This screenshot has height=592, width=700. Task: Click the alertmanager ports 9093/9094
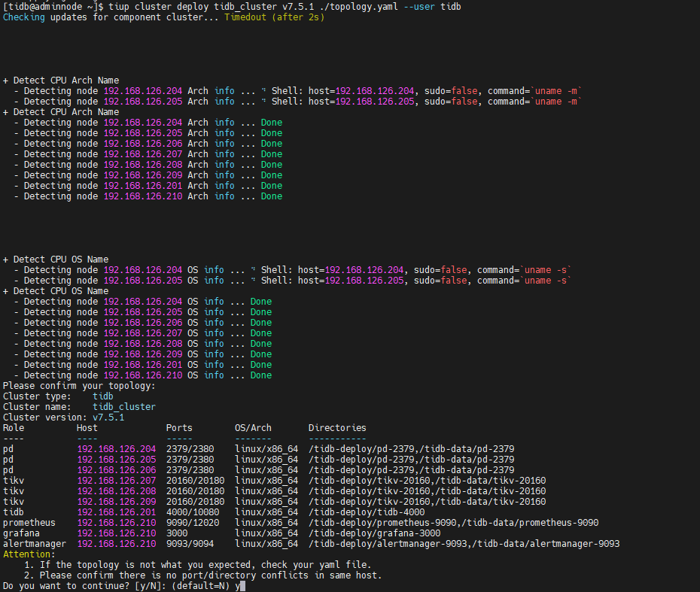click(190, 544)
